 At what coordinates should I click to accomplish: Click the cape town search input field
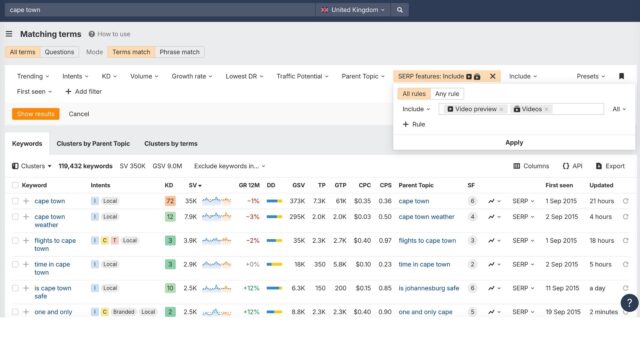point(160,10)
